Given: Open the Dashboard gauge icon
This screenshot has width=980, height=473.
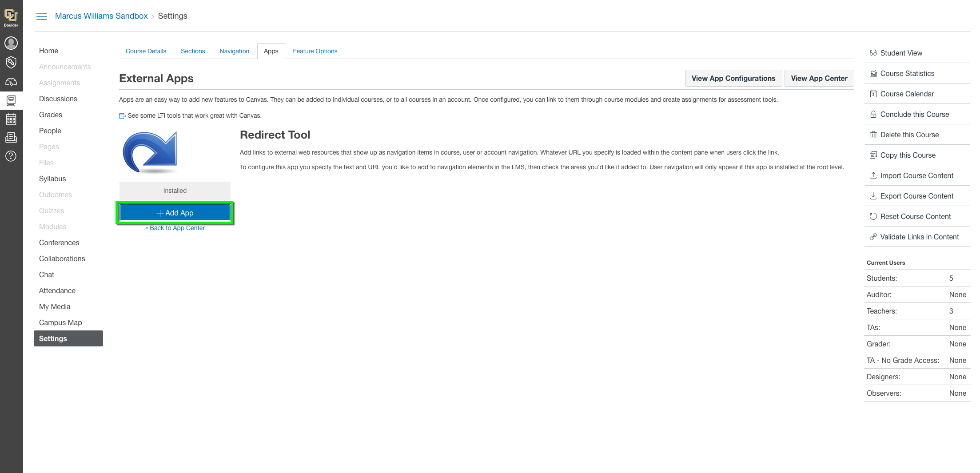Looking at the screenshot, I should (x=11, y=81).
